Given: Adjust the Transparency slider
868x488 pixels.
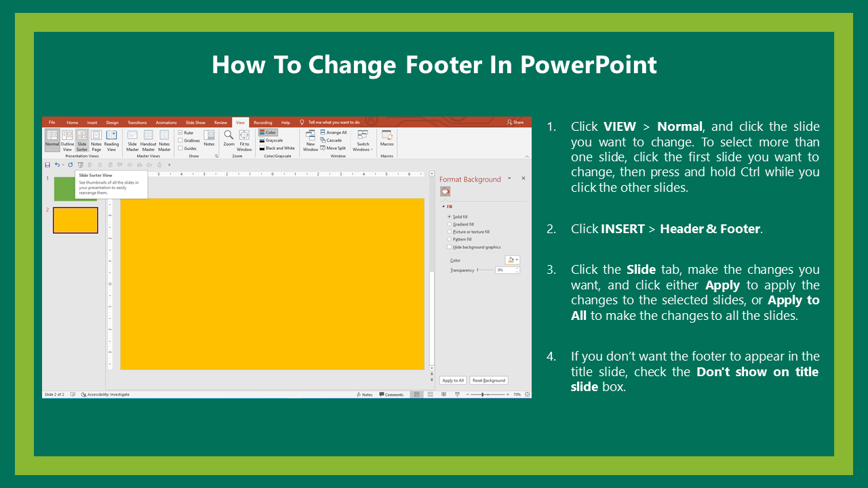Looking at the screenshot, I should 485,270.
